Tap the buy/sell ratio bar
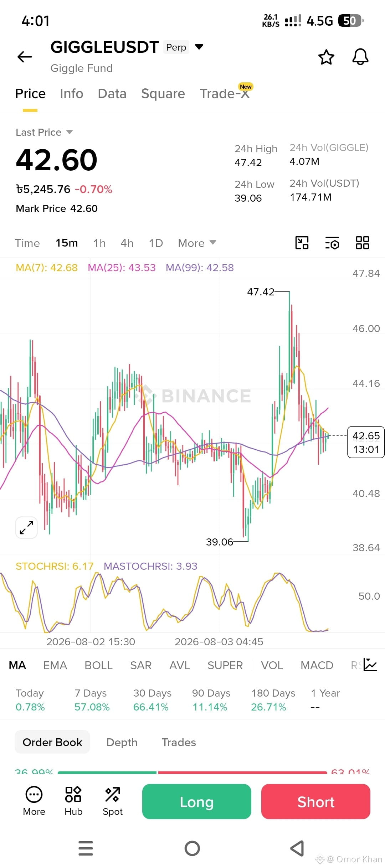385x868 pixels. point(192,773)
